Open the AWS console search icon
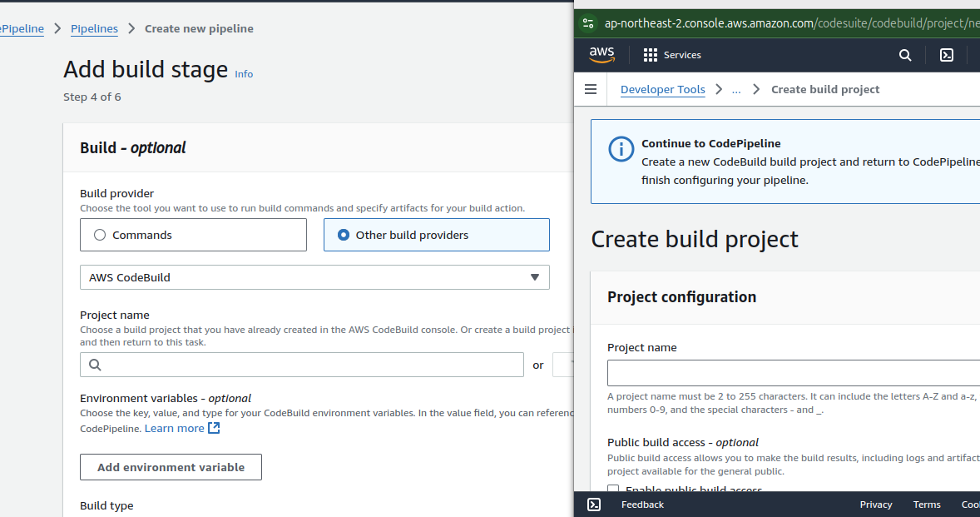The width and height of the screenshot is (980, 517). (905, 55)
